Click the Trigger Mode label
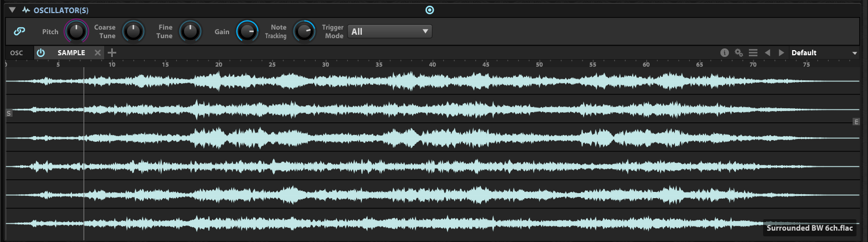This screenshot has width=868, height=242. tap(333, 31)
